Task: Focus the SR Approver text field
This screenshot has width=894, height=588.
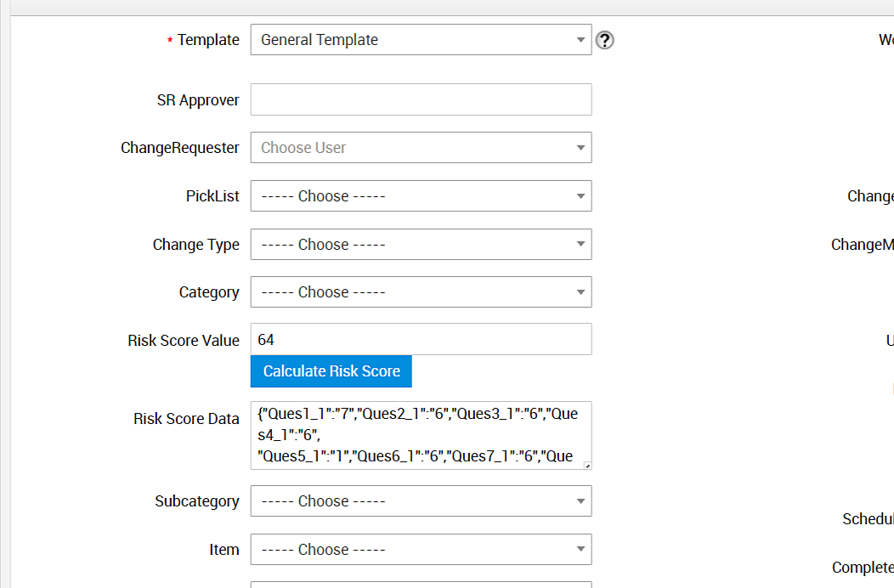Action: (421, 99)
